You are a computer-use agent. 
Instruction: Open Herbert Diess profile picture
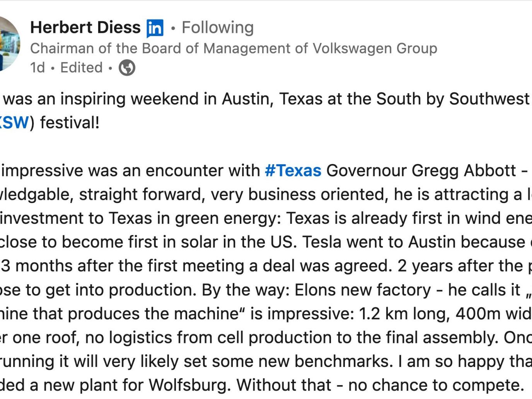tap(9, 44)
